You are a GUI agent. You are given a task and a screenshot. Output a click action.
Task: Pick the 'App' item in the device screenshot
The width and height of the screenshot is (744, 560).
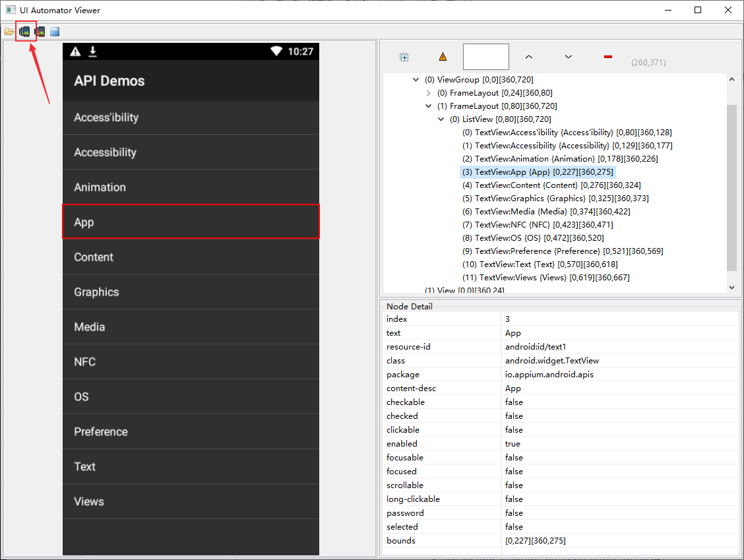pyautogui.click(x=191, y=222)
